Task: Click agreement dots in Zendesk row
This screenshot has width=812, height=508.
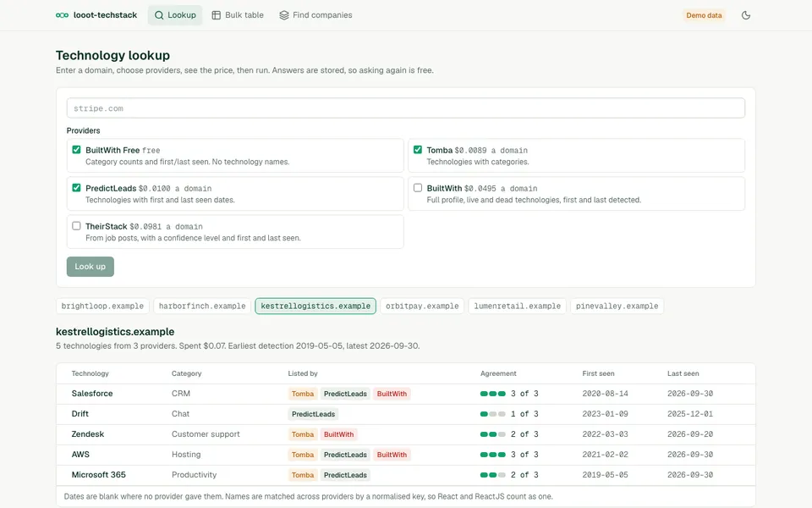Action: [492, 433]
